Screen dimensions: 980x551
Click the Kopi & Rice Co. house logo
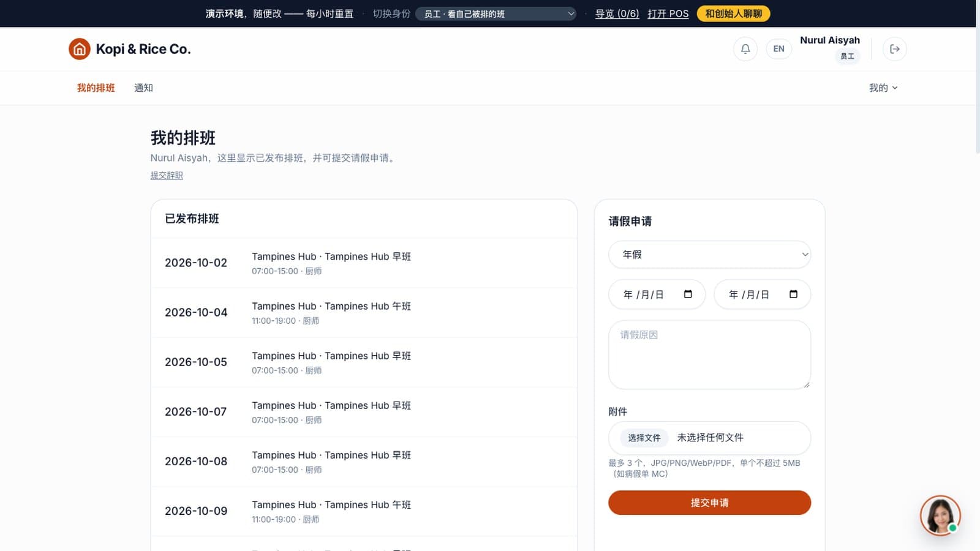tap(80, 49)
